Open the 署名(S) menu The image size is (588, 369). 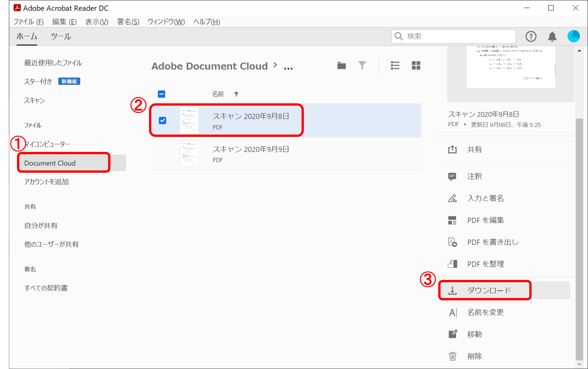pos(128,22)
